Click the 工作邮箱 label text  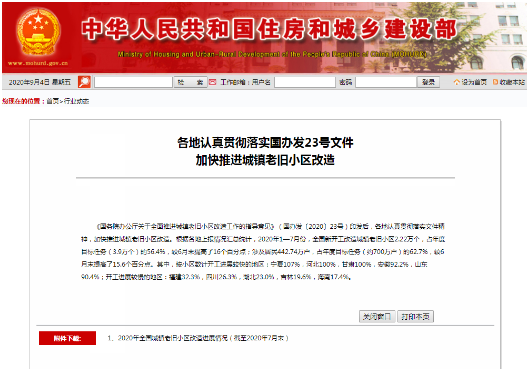point(233,82)
